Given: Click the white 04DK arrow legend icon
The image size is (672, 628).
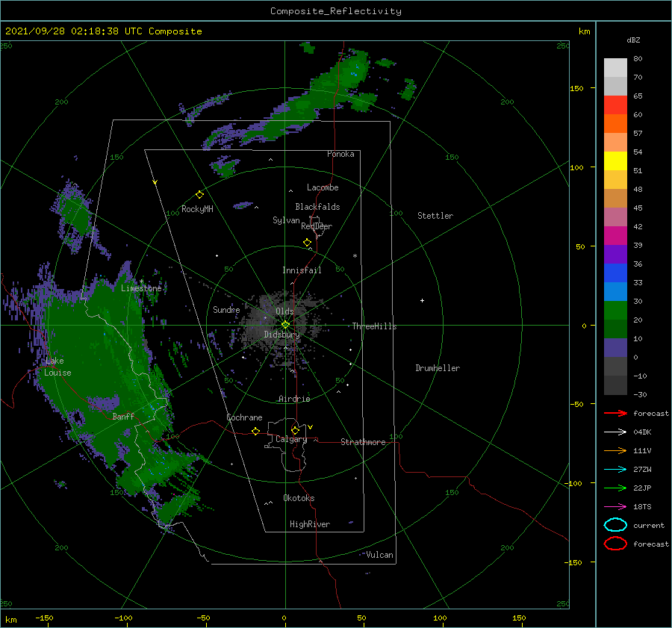Looking at the screenshot, I should pyautogui.click(x=615, y=432).
